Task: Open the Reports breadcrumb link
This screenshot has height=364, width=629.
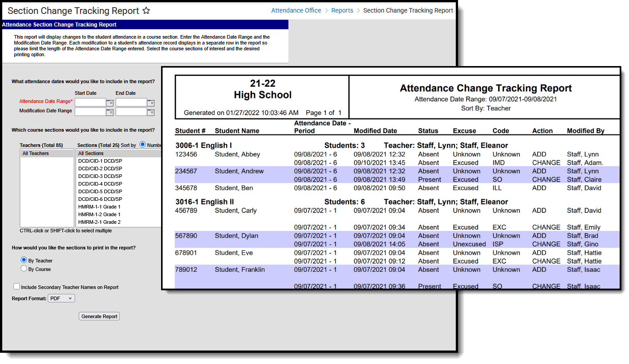Action: point(342,10)
